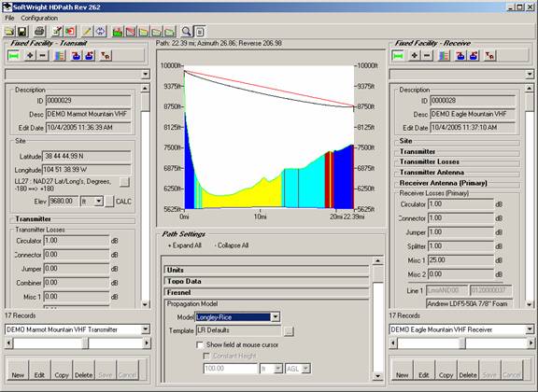Click the Save disk icon in the toolbar

(22, 32)
